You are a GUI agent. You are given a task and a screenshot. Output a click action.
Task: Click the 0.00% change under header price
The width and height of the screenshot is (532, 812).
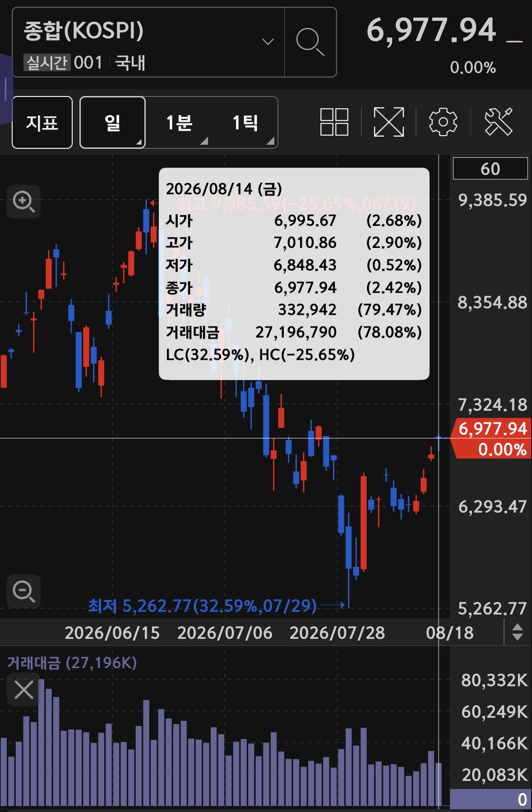473,68
